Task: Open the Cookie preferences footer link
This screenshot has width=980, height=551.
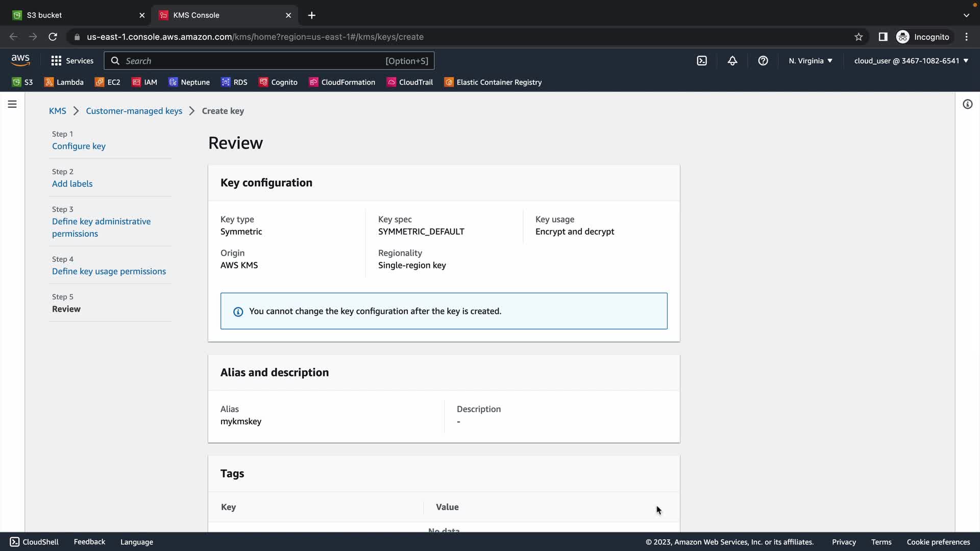Action: [x=938, y=542]
